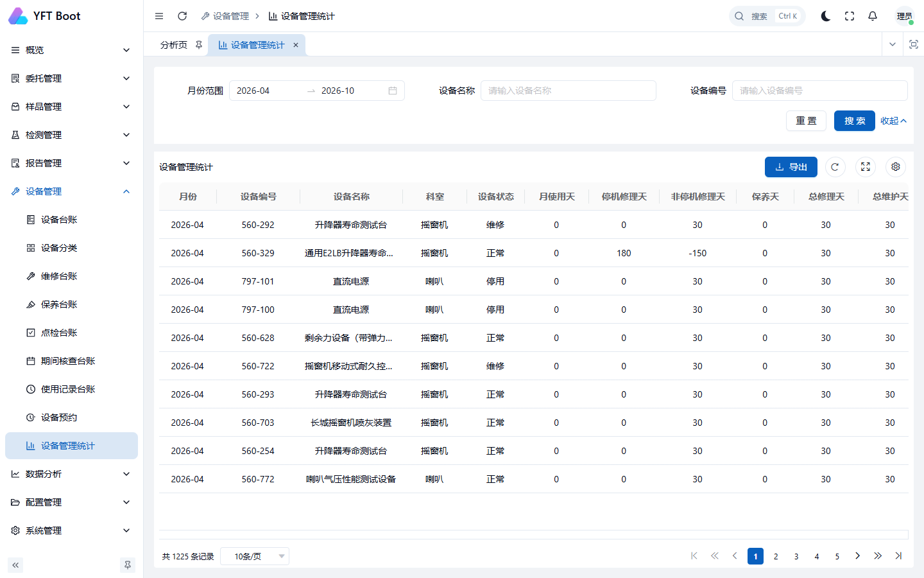Viewport: 924px width, 578px height.
Task: Go to the next page arrow
Action: click(x=857, y=556)
